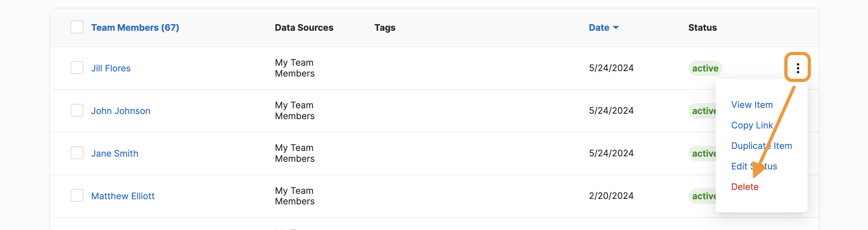This screenshot has width=868, height=230.
Task: Select the select-all checkbox in the header
Action: coord(77,27)
